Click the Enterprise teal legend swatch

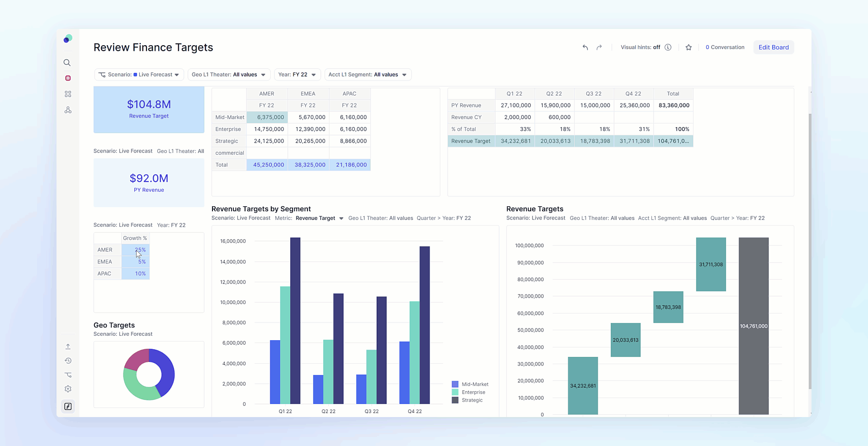pyautogui.click(x=455, y=392)
